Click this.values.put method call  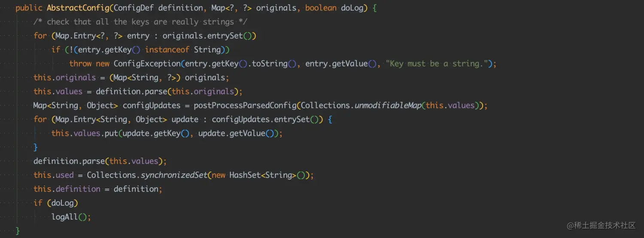point(85,133)
